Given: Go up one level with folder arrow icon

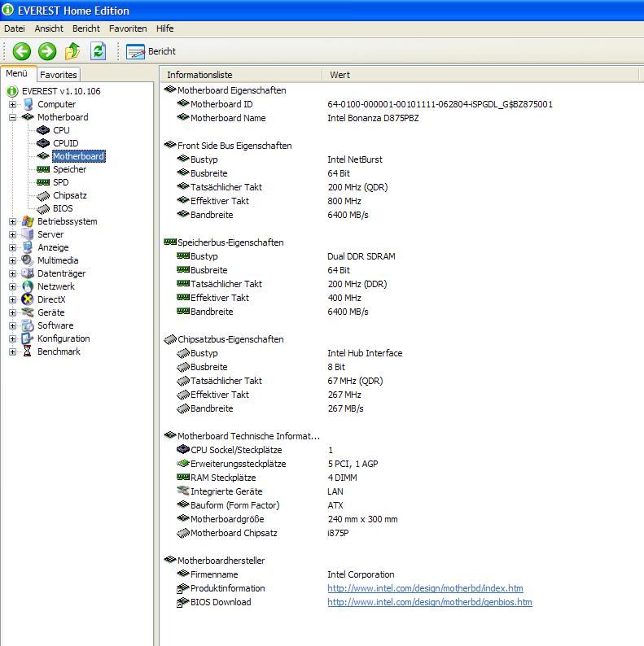Looking at the screenshot, I should pyautogui.click(x=72, y=51).
